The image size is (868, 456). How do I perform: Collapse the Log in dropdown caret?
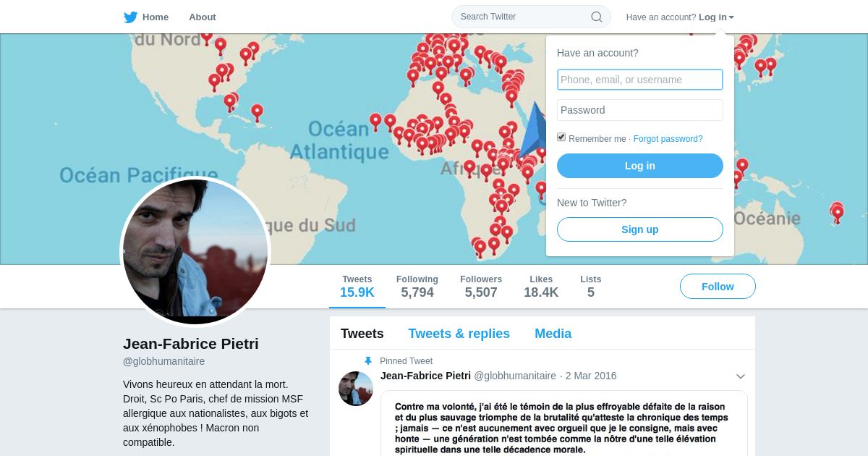click(x=731, y=17)
